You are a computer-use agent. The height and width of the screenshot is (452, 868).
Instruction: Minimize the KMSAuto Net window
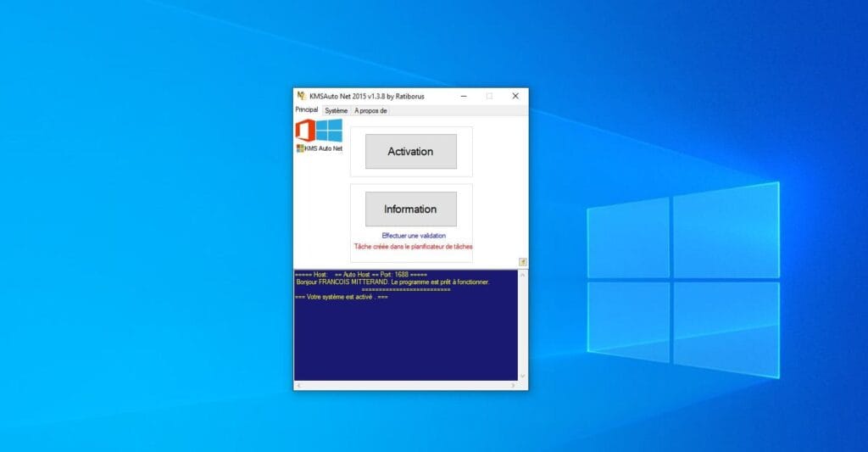tap(463, 96)
